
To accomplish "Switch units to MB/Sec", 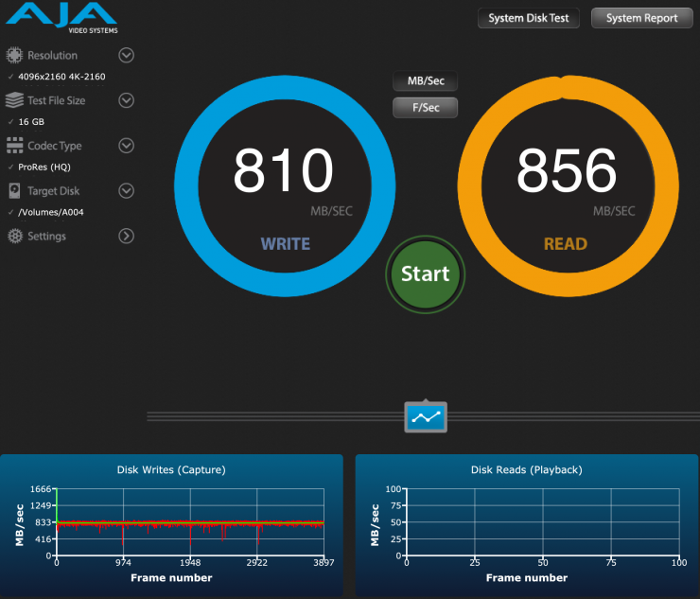I will 426,81.
